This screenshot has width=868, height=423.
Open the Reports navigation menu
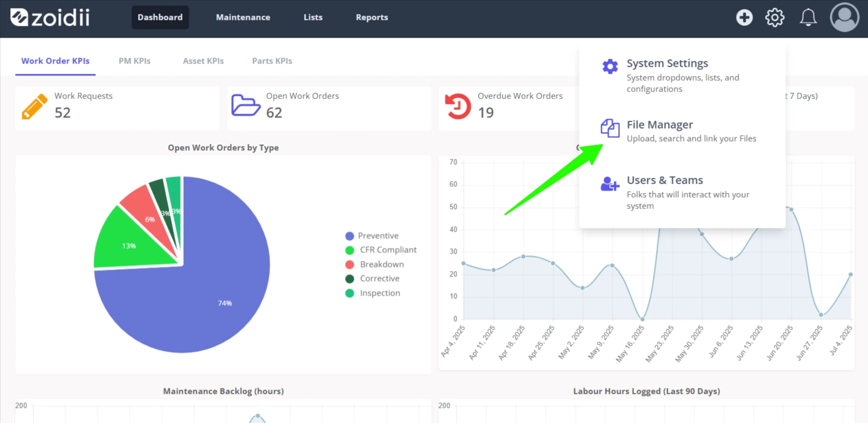tap(371, 17)
